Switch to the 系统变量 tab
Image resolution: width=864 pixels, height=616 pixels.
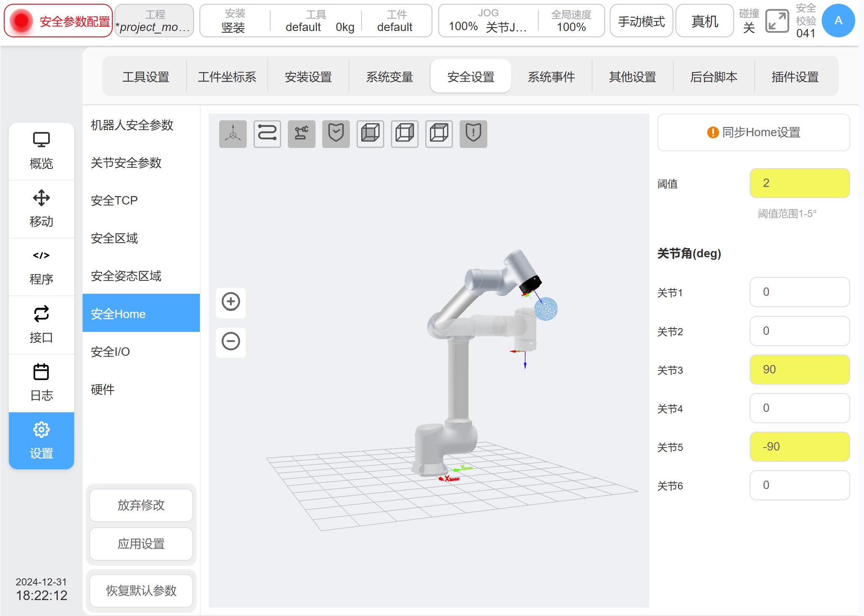389,77
